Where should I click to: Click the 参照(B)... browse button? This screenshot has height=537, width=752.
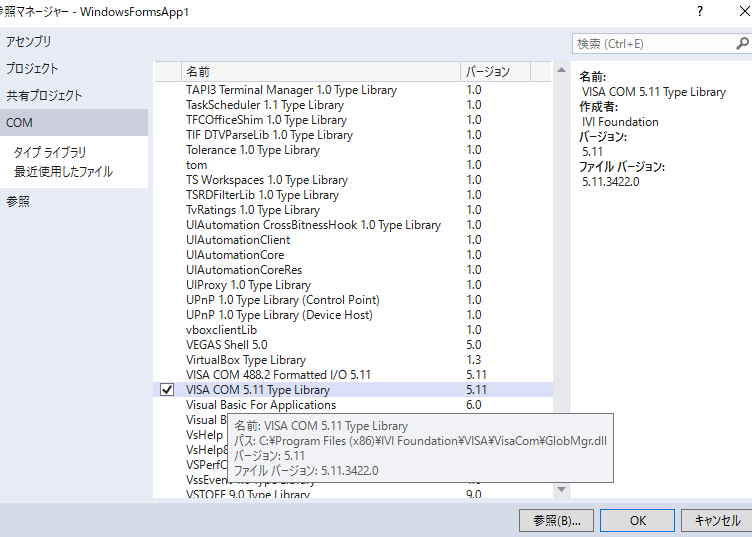[556, 521]
